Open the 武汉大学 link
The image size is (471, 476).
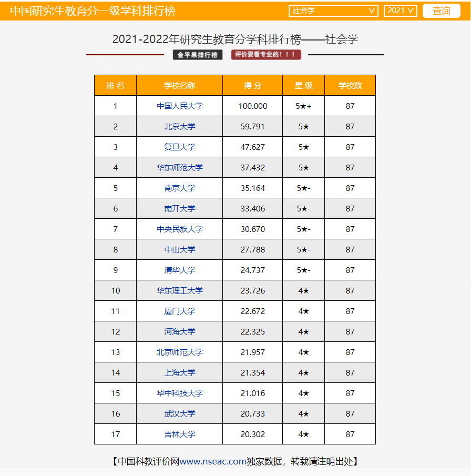point(179,414)
